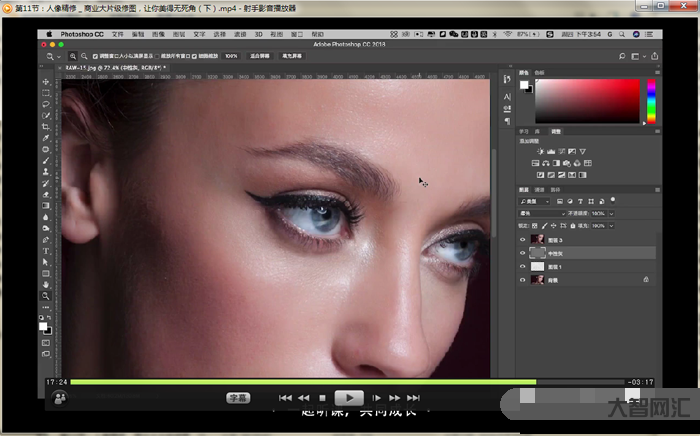Hide the 图层 3 layer

(522, 240)
